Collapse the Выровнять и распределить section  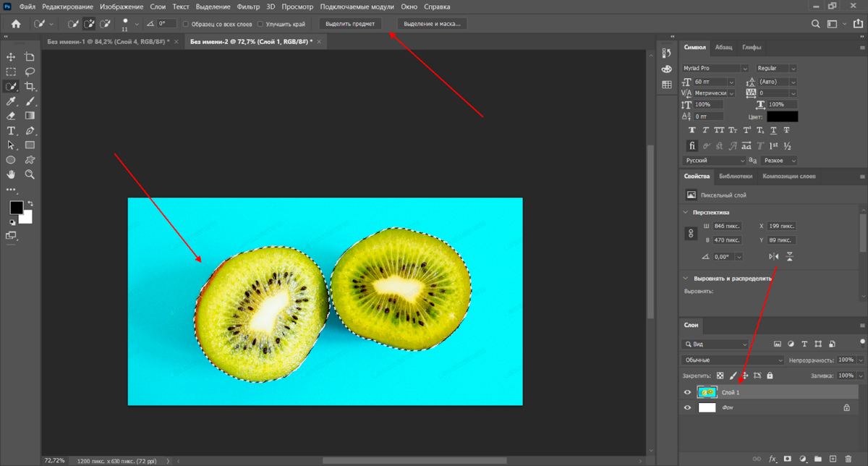click(x=686, y=278)
